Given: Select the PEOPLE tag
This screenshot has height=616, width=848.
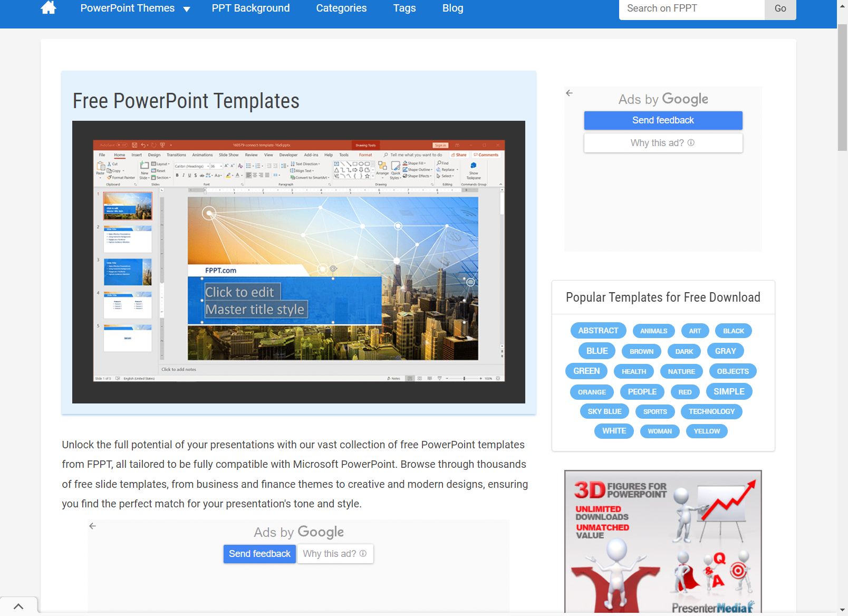Looking at the screenshot, I should (x=642, y=392).
